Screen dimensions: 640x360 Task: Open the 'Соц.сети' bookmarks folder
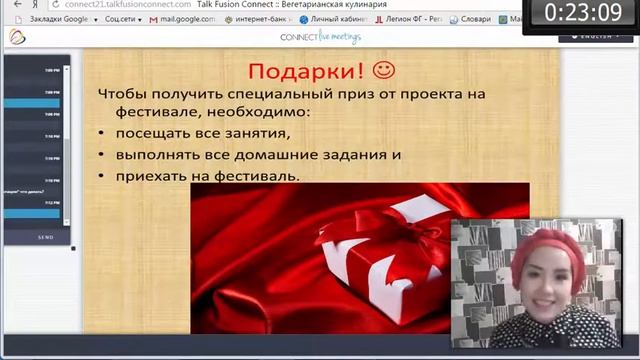coord(123,19)
